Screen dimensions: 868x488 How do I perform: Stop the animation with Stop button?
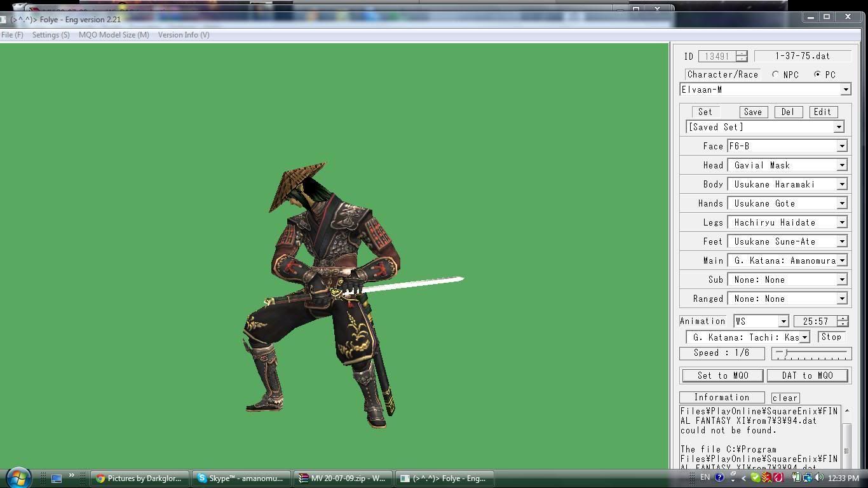tap(831, 337)
